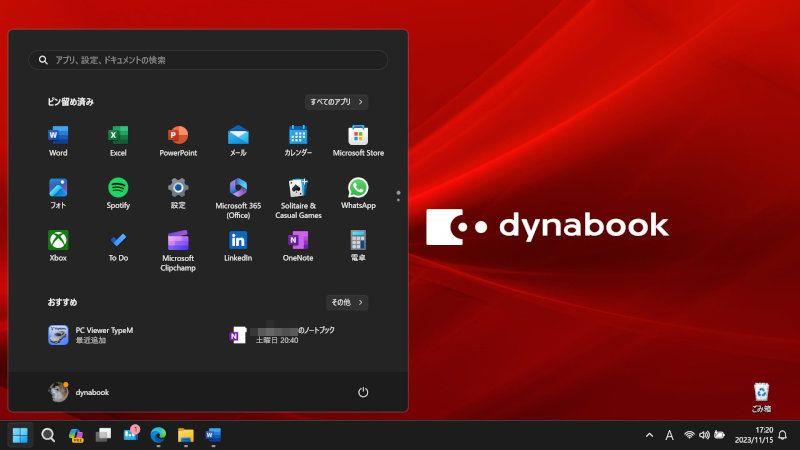The height and width of the screenshot is (450, 800).
Task: Launch Microsoft Edge from the taskbar
Action: point(158,435)
